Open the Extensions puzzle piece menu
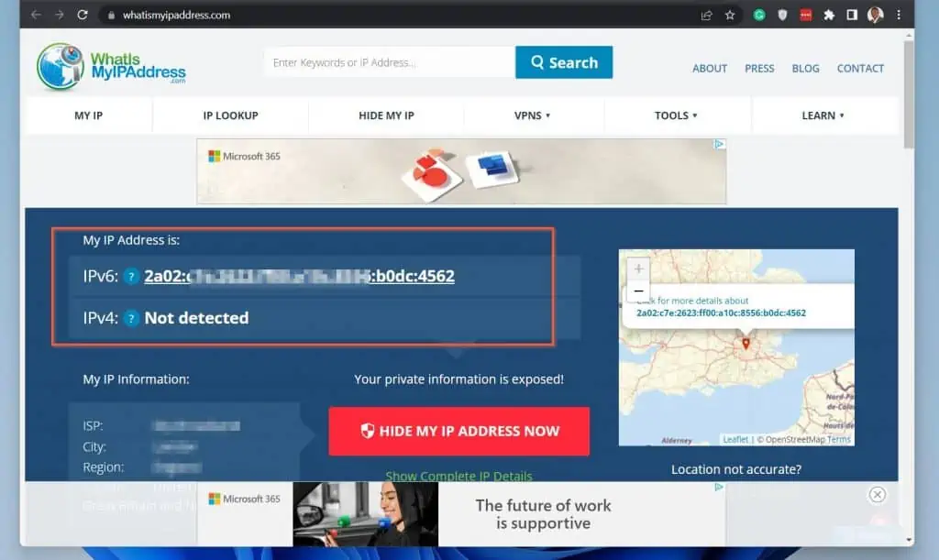939x560 pixels. 829,15
